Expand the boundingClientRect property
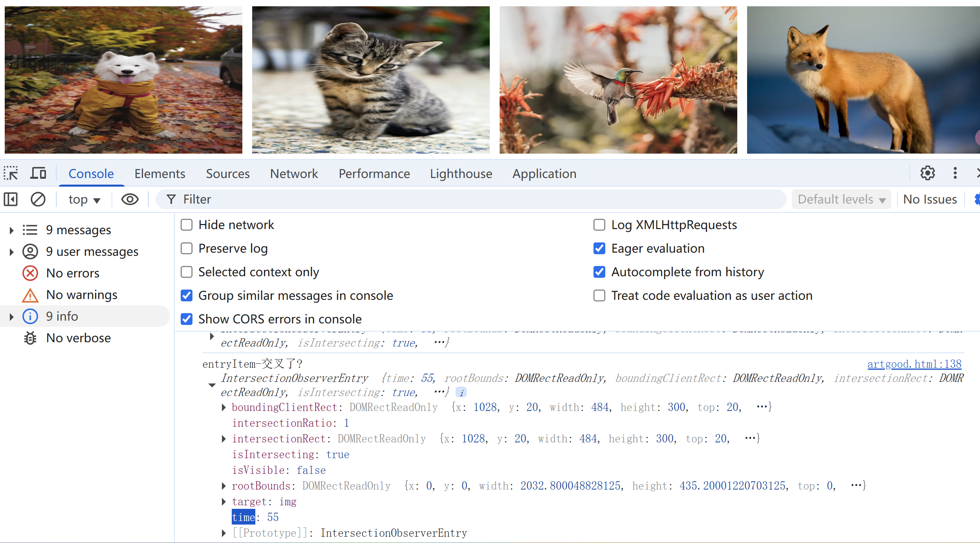 (223, 407)
